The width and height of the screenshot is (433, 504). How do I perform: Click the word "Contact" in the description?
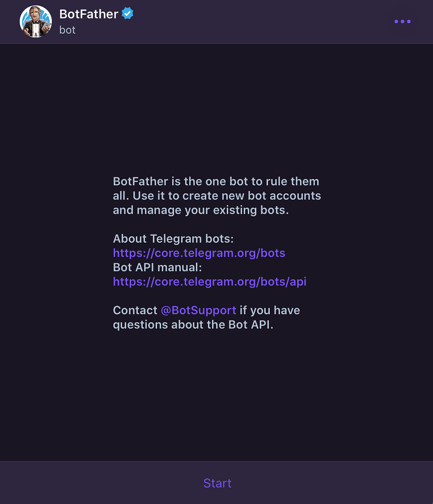coord(135,311)
